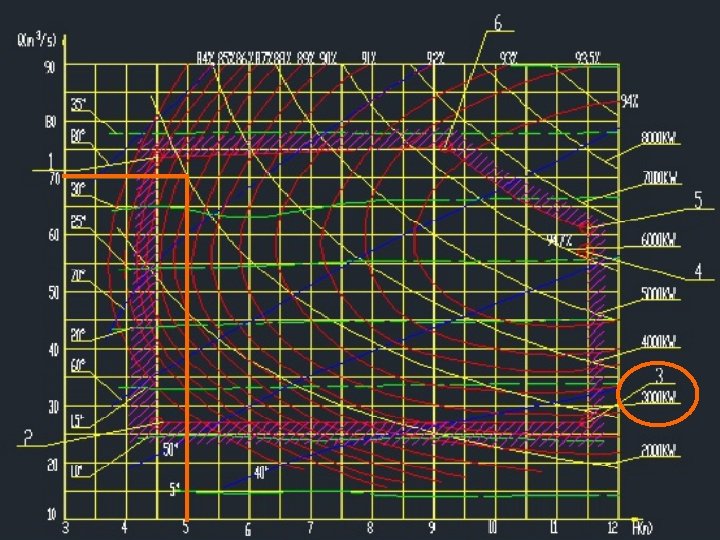The image size is (720, 540).
Task: Click callout number 5 on right side
Action: point(698,201)
